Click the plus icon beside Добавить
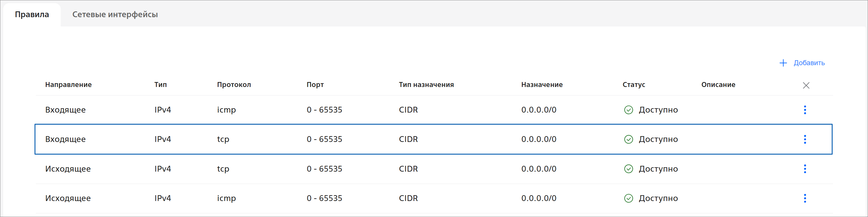The height and width of the screenshot is (217, 868). pyautogui.click(x=783, y=63)
